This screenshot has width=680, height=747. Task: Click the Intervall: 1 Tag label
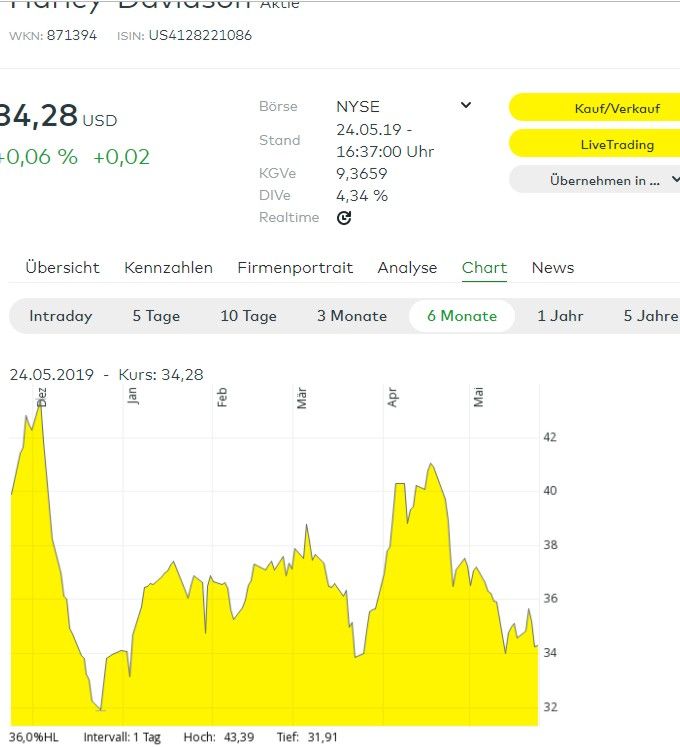122,737
